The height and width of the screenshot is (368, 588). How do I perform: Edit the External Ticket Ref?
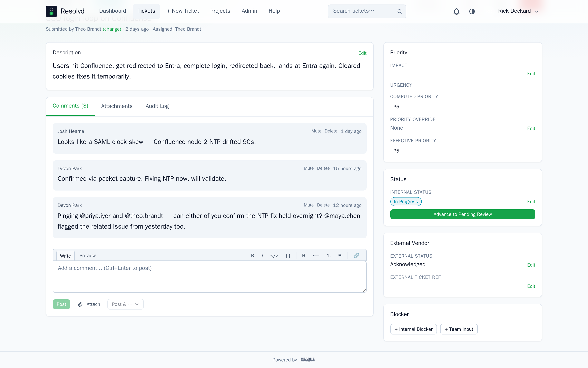coord(531,286)
